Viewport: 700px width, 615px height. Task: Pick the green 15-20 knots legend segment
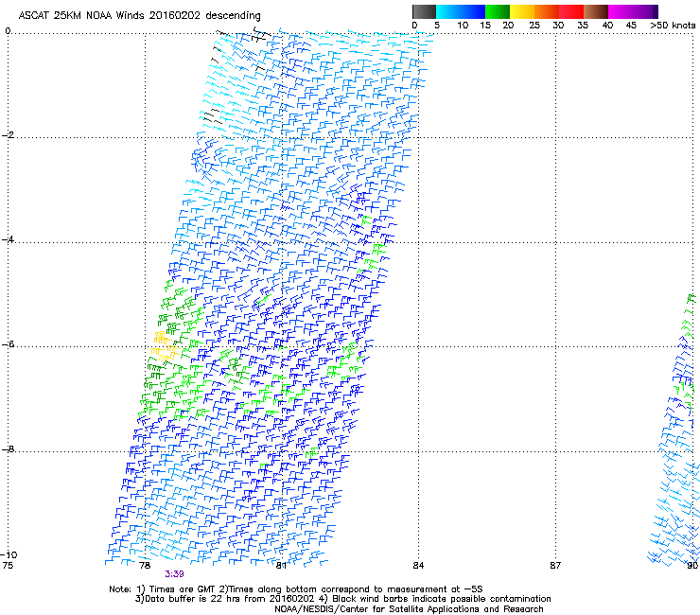[x=498, y=11]
